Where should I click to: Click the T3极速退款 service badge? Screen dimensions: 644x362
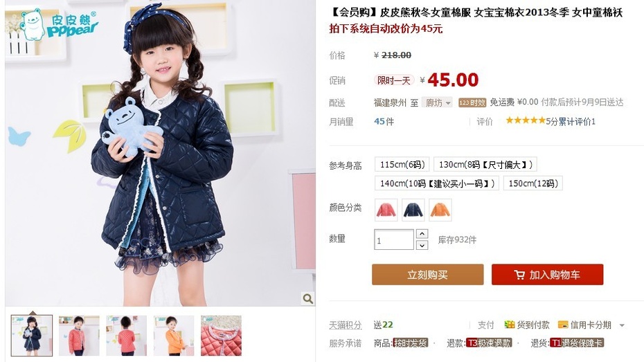[x=490, y=343]
